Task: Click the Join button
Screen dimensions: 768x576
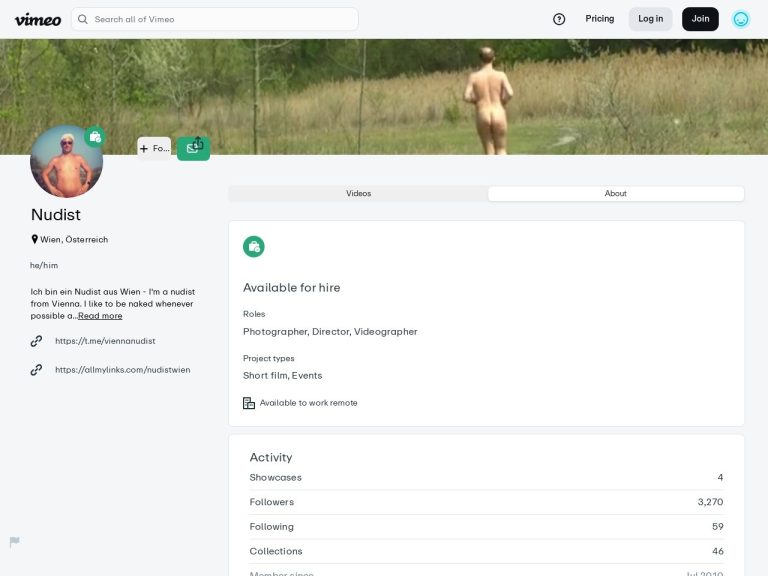Action: point(700,19)
